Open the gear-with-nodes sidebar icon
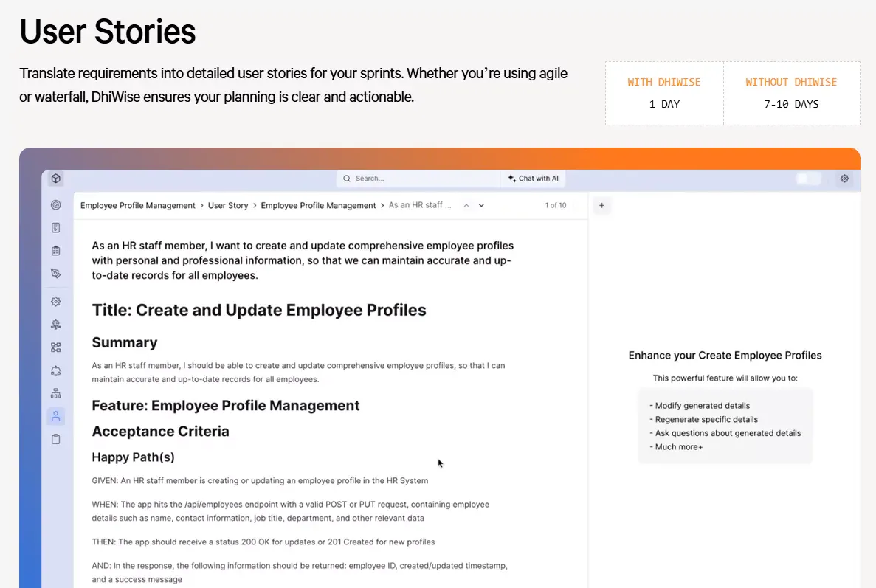The image size is (876, 588). click(56, 325)
